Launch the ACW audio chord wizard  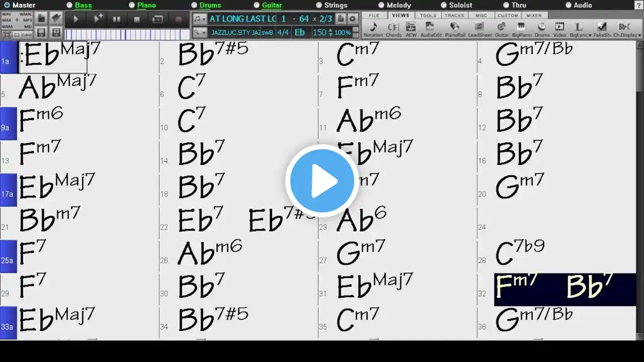point(411,30)
